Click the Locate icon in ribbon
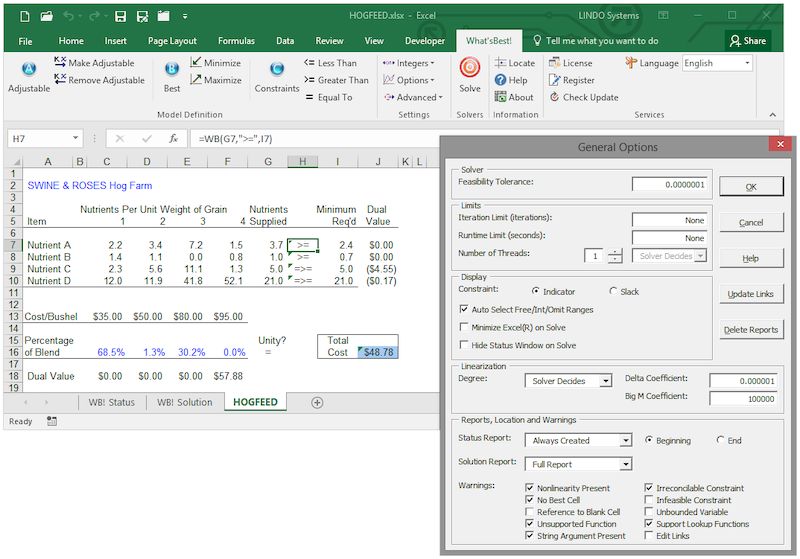Image resolution: width=800 pixels, height=559 pixels. coord(501,62)
